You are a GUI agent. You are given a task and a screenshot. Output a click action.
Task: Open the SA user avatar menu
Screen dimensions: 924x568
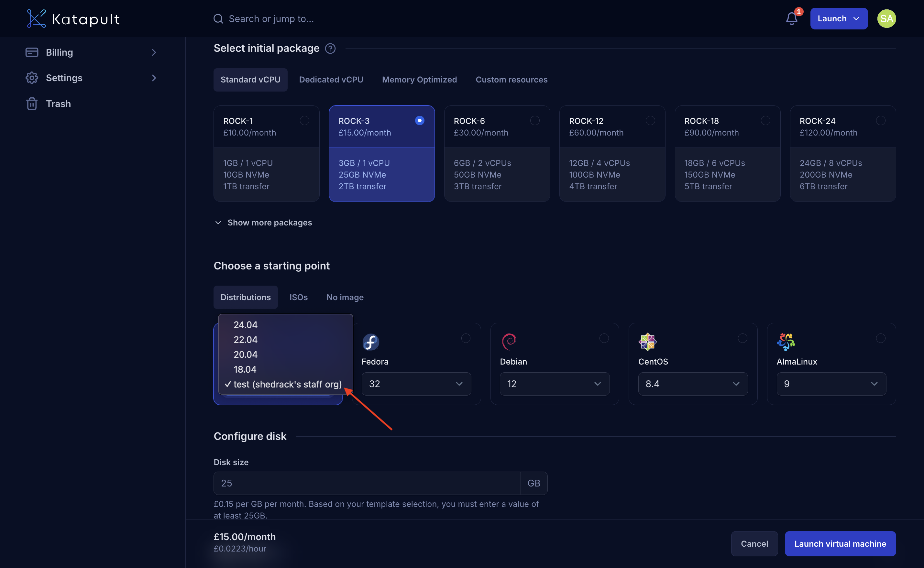(x=887, y=18)
